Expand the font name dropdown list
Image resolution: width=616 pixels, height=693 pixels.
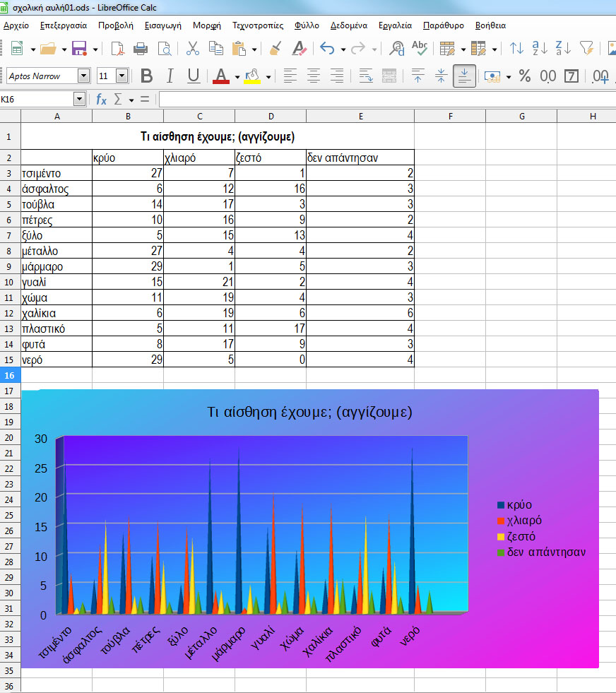pos(84,76)
